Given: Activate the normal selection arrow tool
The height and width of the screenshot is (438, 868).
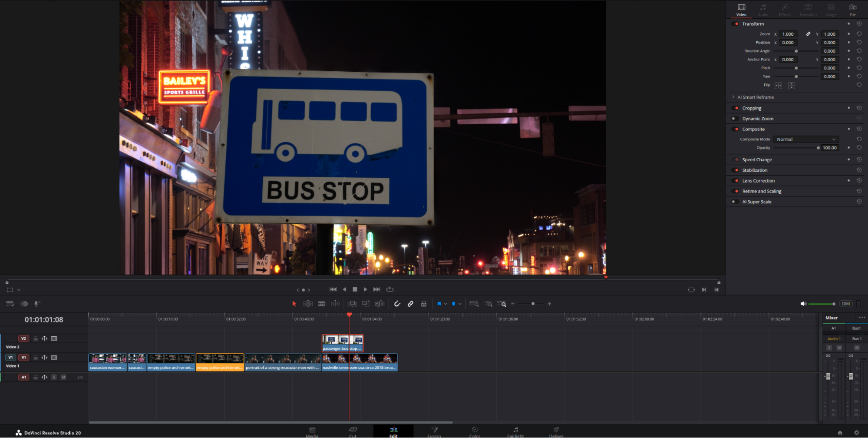Looking at the screenshot, I should coord(294,303).
